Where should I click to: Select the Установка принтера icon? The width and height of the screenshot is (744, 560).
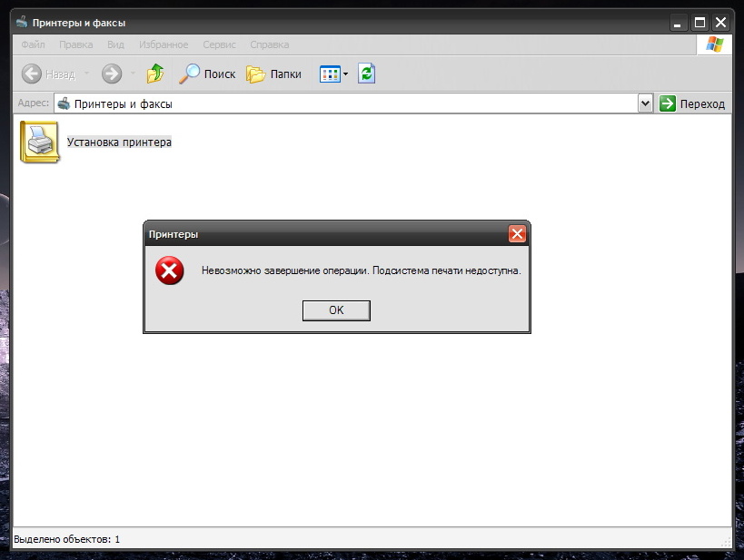[40, 142]
